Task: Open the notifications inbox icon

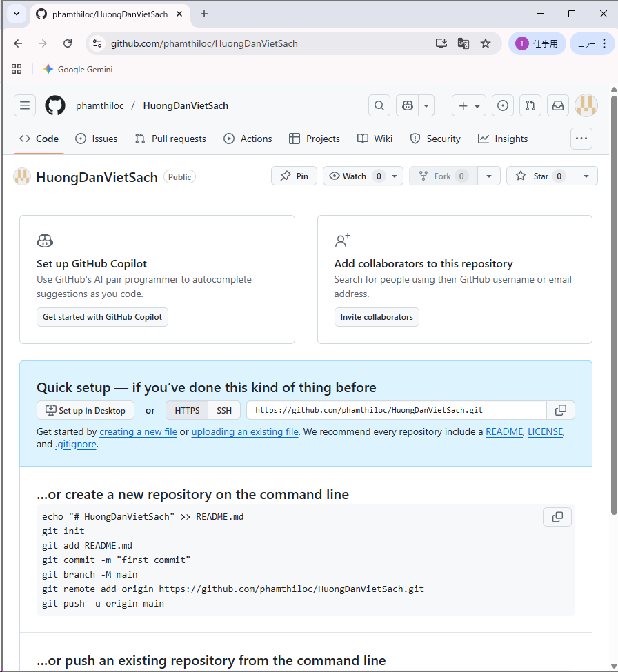Action: pos(558,105)
